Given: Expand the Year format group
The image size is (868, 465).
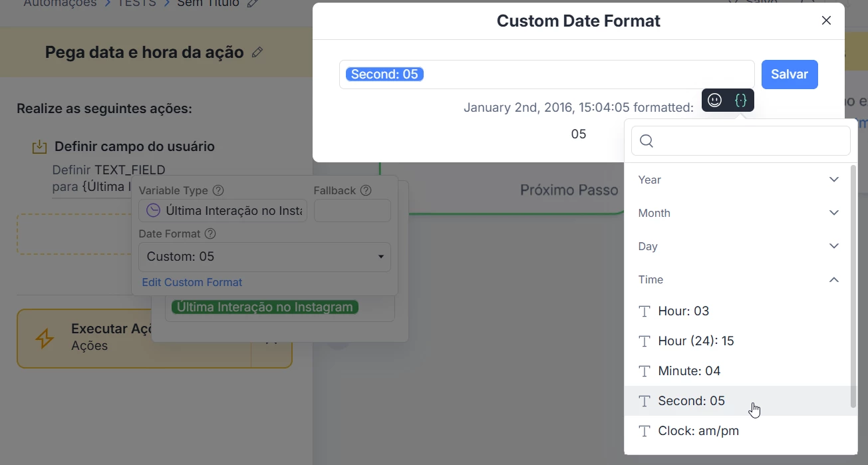Looking at the screenshot, I should click(x=738, y=180).
